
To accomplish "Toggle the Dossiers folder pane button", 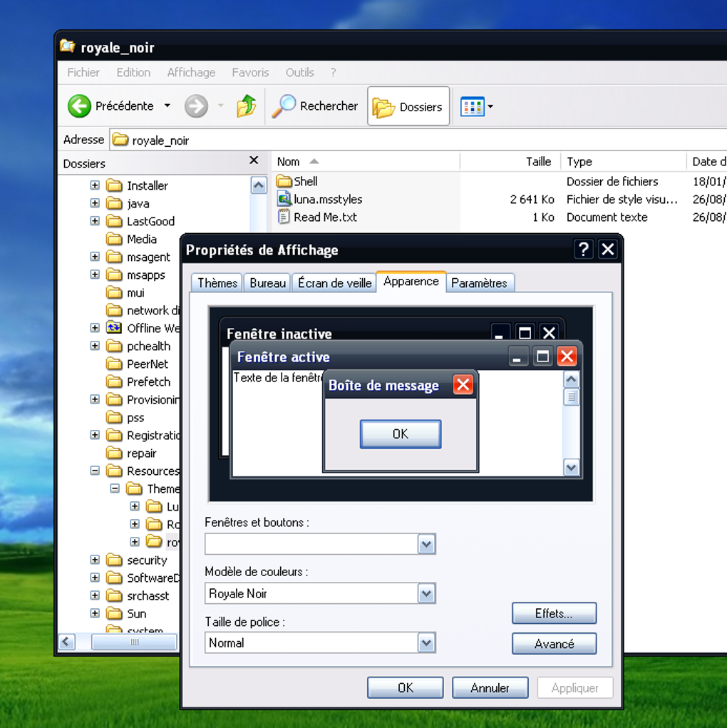I will [408, 107].
